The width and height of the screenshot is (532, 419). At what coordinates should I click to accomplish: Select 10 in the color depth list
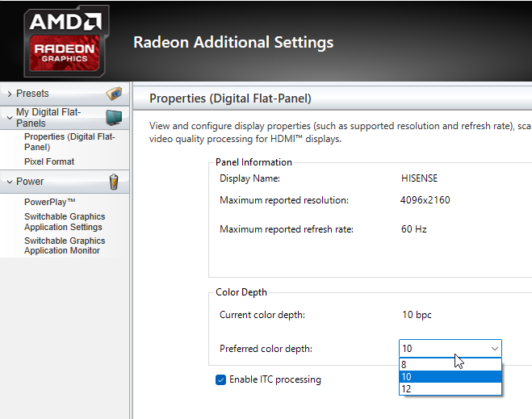coord(450,376)
